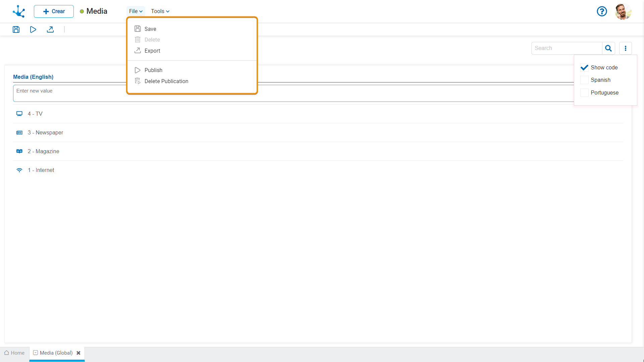The height and width of the screenshot is (362, 644).
Task: Click the save icon in the toolbar
Action: pyautogui.click(x=16, y=29)
